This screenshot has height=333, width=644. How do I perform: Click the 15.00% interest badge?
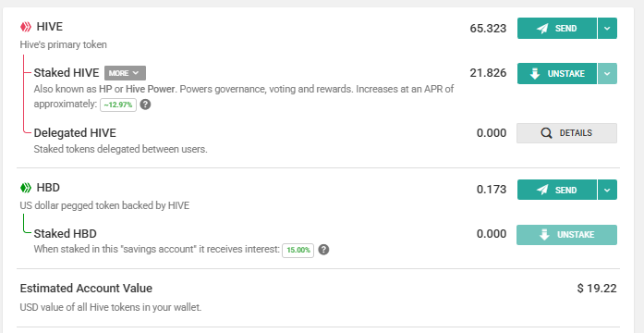coord(298,250)
